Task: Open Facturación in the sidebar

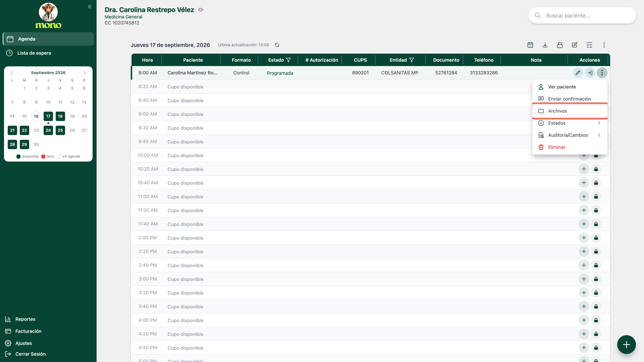Action: [x=23, y=331]
